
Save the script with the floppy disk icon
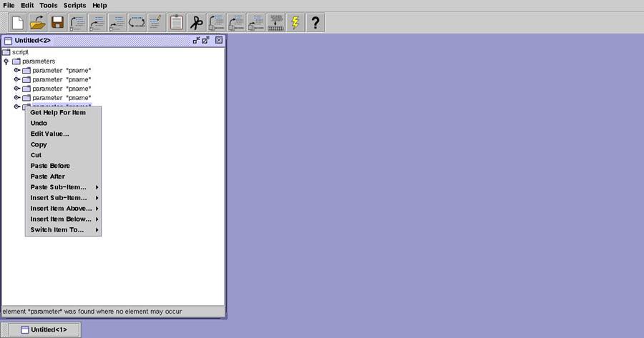click(57, 23)
